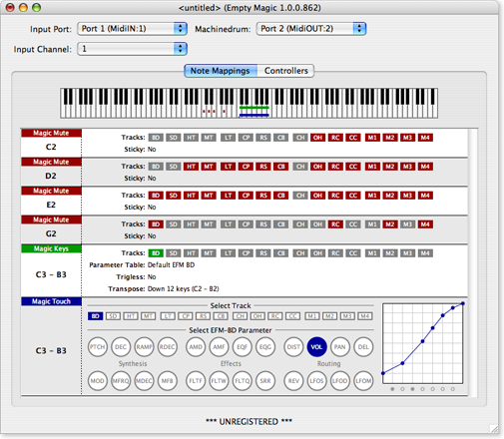Select the PTCH parameter knob
Image resolution: width=504 pixels, height=439 pixels.
point(98,347)
